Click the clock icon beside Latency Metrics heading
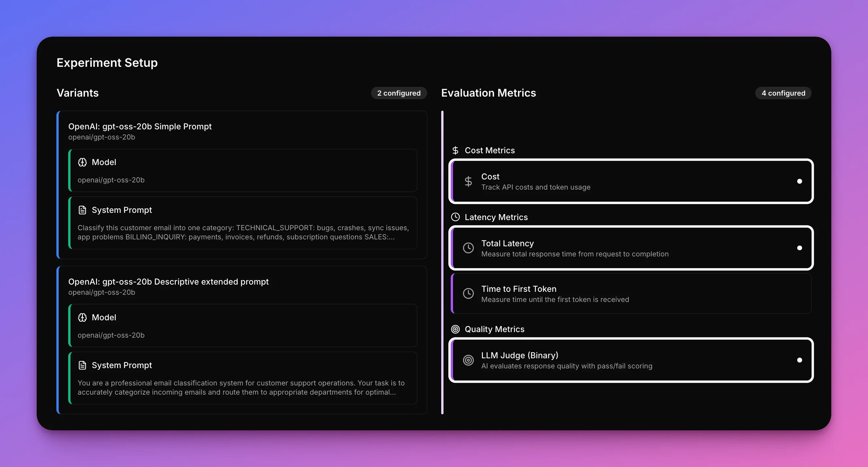Image resolution: width=868 pixels, height=467 pixels. [x=455, y=217]
